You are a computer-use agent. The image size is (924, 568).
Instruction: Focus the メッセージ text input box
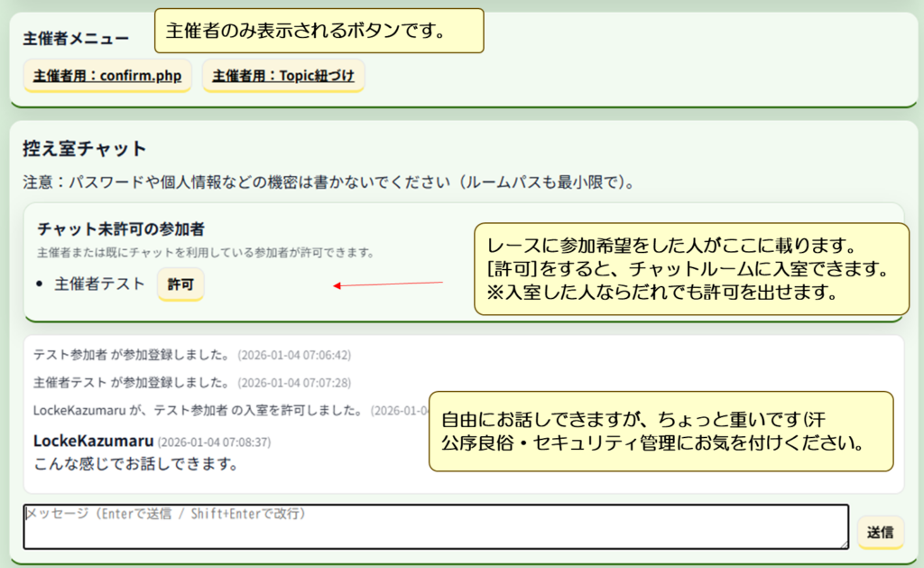coord(435,526)
